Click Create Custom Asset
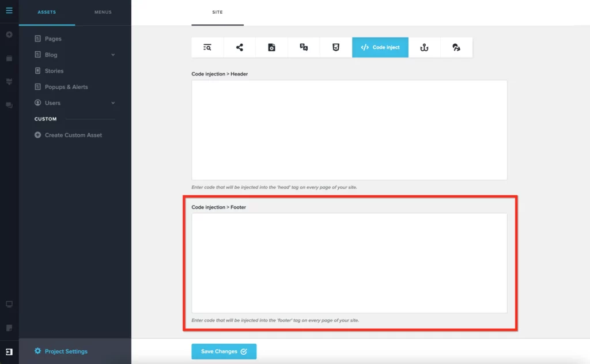Image resolution: width=590 pixels, height=364 pixels. coord(73,135)
